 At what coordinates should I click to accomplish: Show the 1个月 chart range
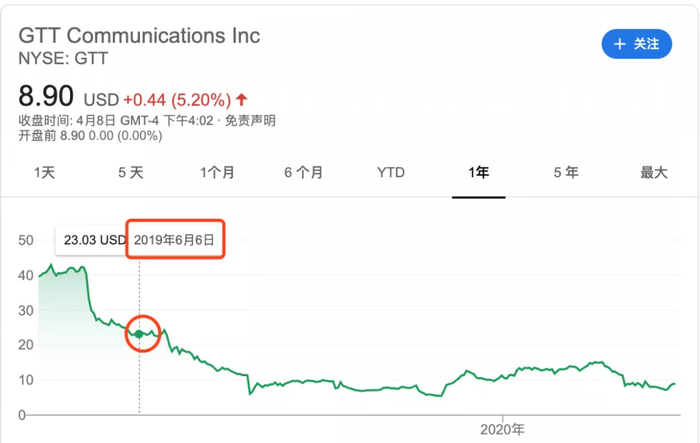[217, 172]
